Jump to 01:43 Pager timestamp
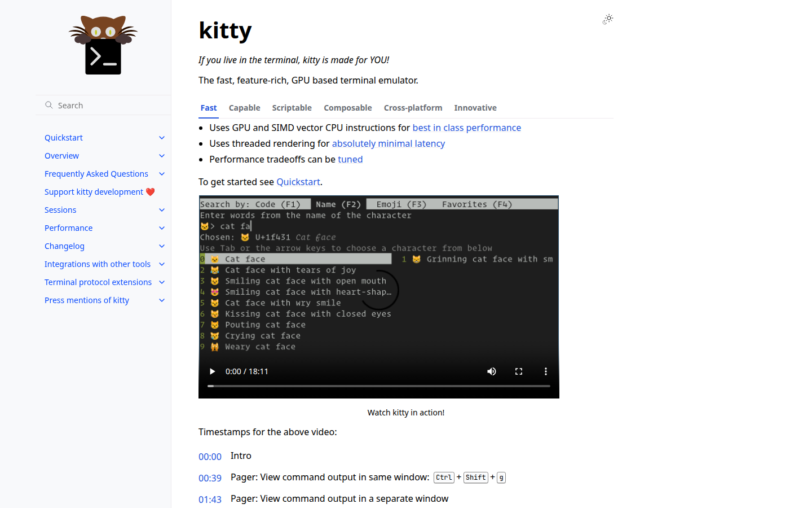The height and width of the screenshot is (508, 812). (210, 500)
